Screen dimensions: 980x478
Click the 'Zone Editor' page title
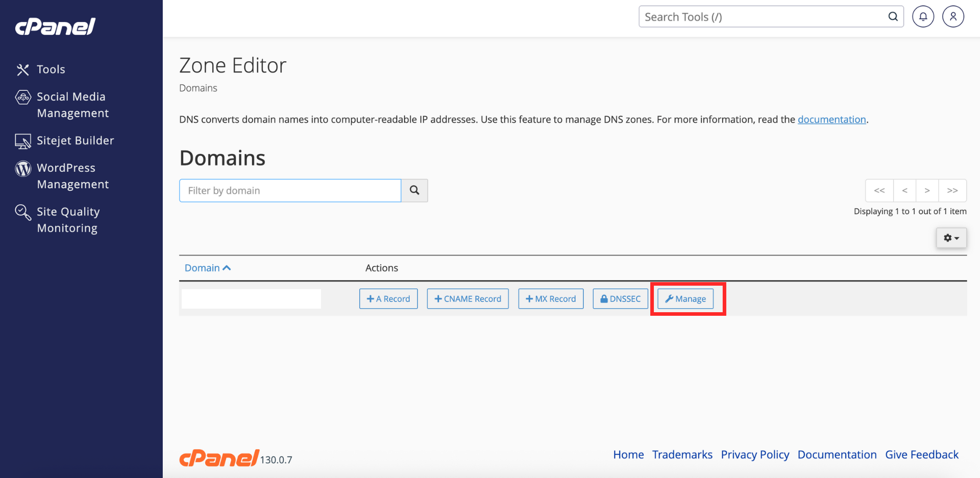[233, 65]
